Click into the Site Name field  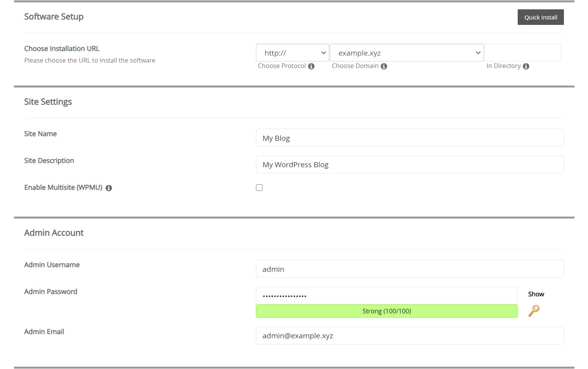[410, 138]
